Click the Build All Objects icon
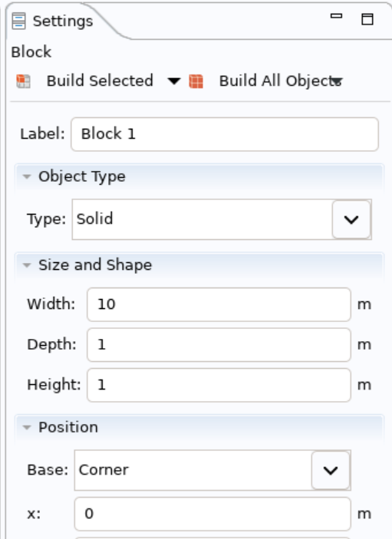The image size is (392, 539). pyautogui.click(x=196, y=81)
